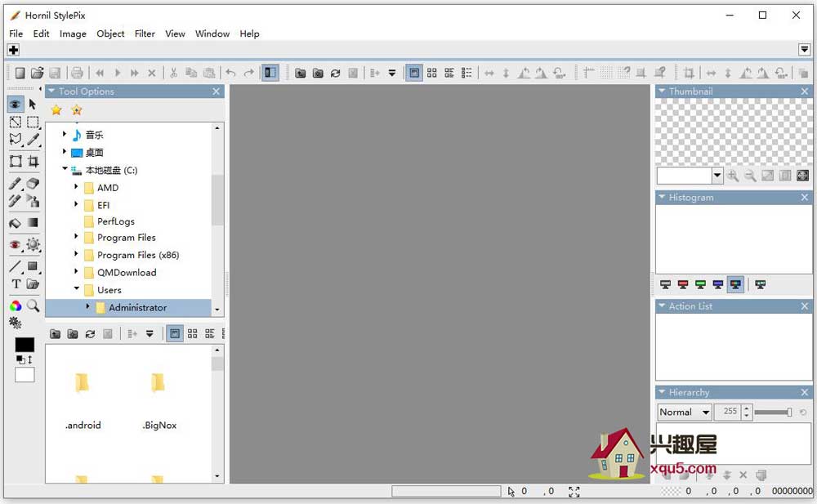Open the File menu
This screenshot has height=504, width=817.
click(x=16, y=33)
